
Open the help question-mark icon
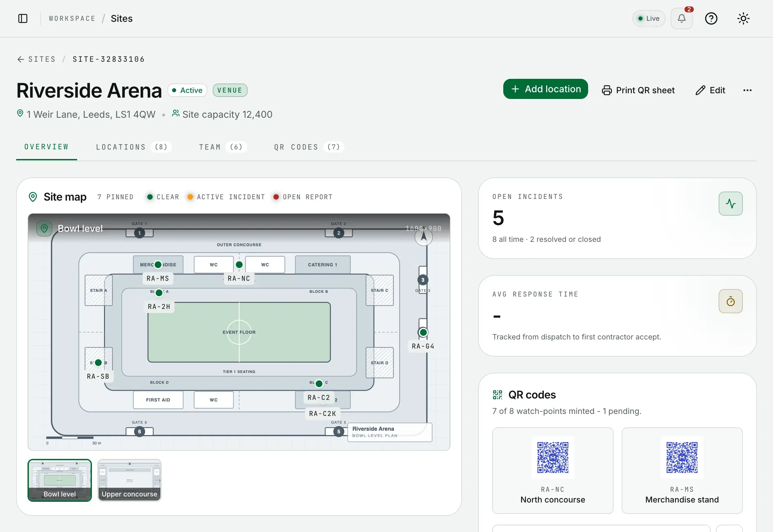pos(711,18)
